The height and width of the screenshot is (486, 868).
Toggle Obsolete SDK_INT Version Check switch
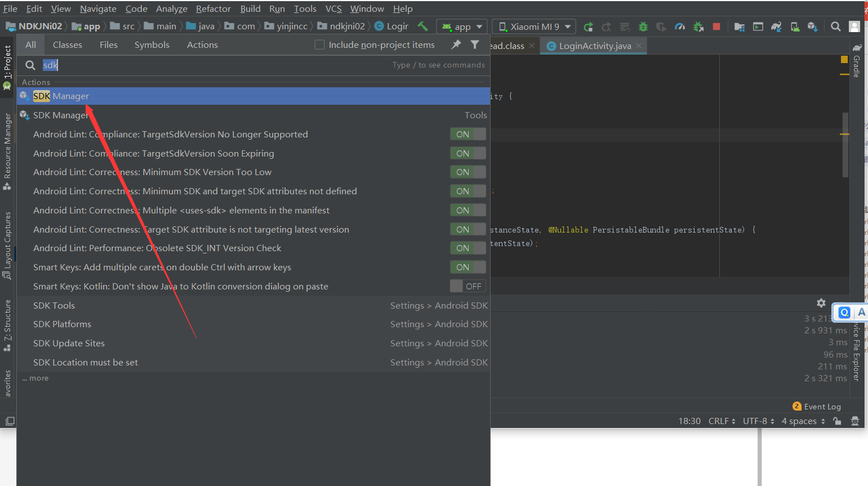tap(468, 248)
